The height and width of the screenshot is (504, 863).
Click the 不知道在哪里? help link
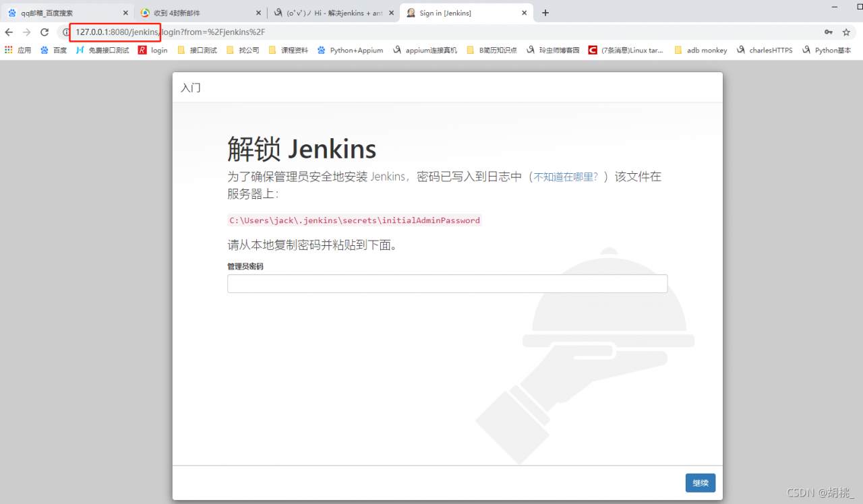[566, 177]
